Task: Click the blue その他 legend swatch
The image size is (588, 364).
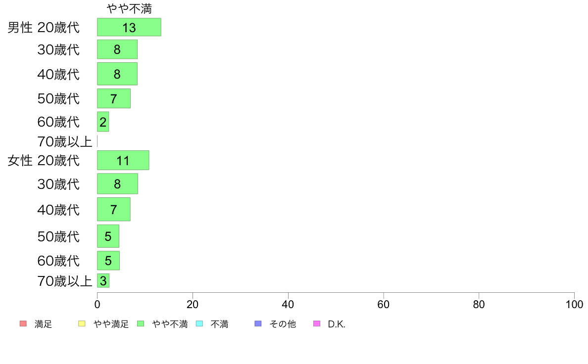Action: (x=258, y=323)
